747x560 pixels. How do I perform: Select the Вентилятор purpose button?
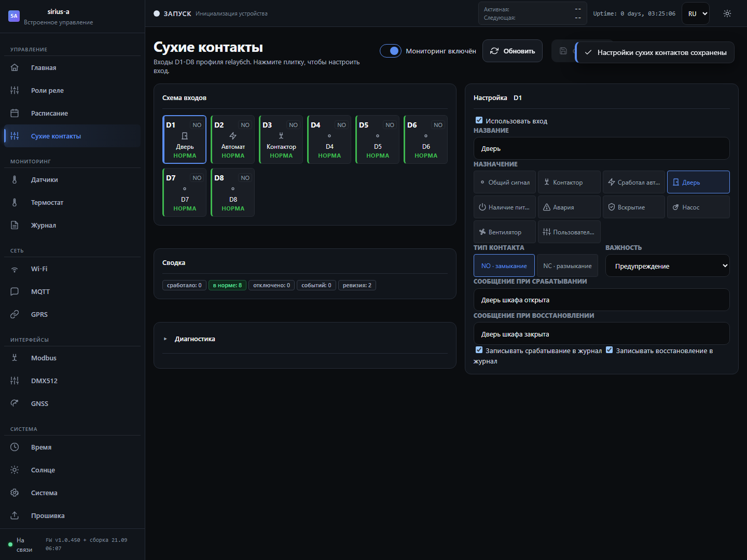click(505, 232)
